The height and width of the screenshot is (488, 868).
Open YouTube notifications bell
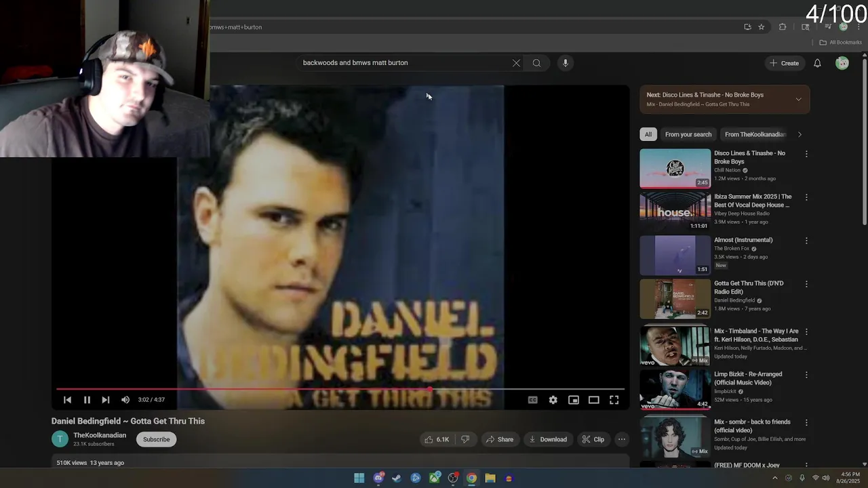tap(818, 63)
